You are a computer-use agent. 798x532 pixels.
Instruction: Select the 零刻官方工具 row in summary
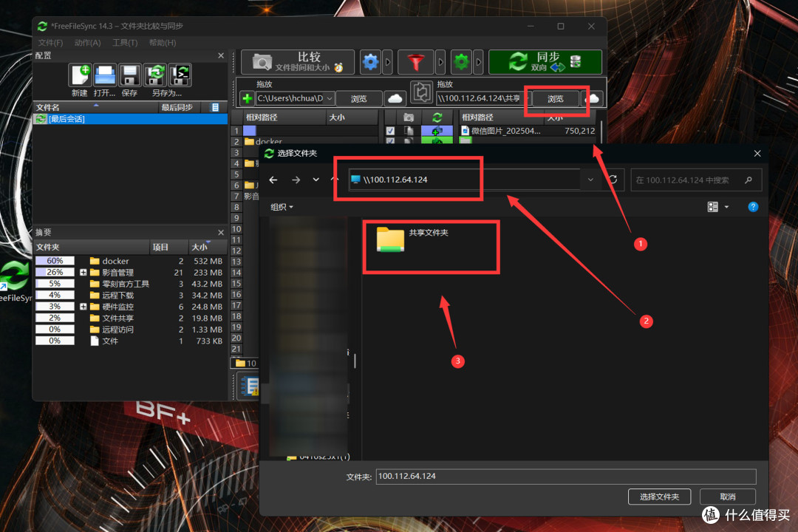(x=130, y=284)
